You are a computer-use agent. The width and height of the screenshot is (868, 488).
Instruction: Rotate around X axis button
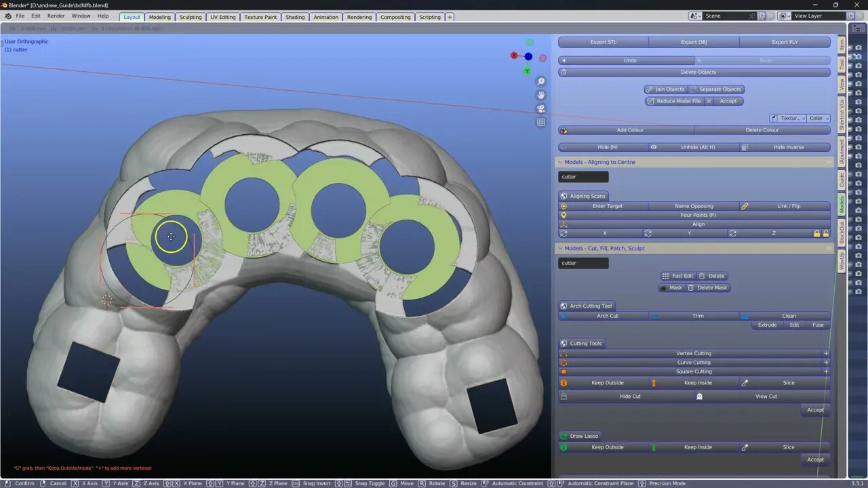pos(601,233)
